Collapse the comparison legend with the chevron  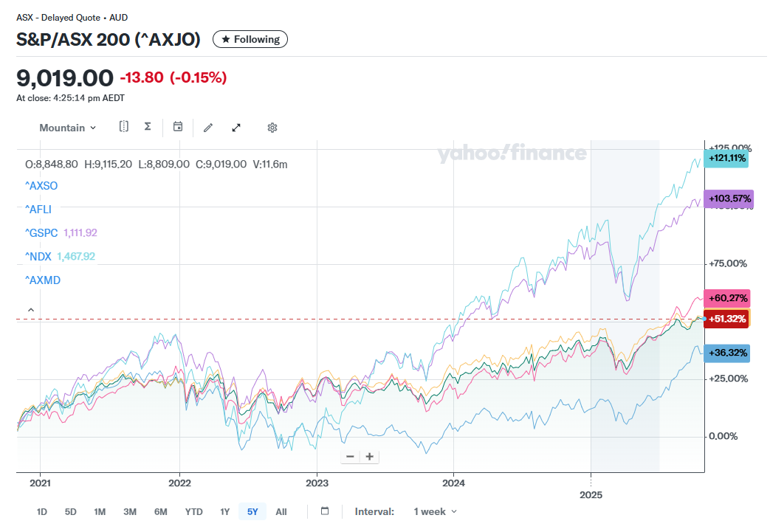pos(31,309)
